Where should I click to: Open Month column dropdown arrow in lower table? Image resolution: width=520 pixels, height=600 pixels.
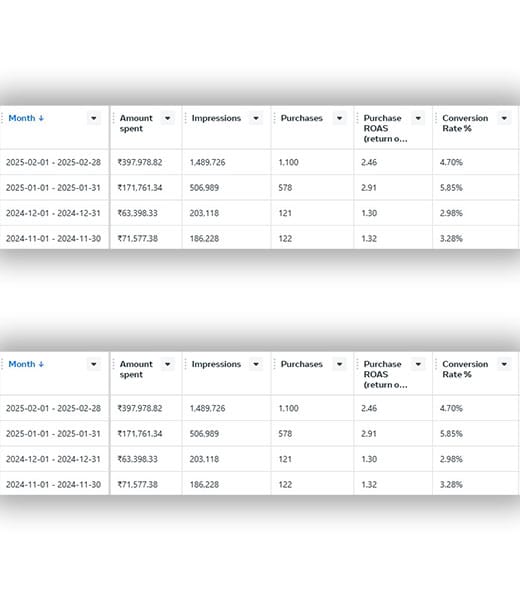[x=94, y=364]
